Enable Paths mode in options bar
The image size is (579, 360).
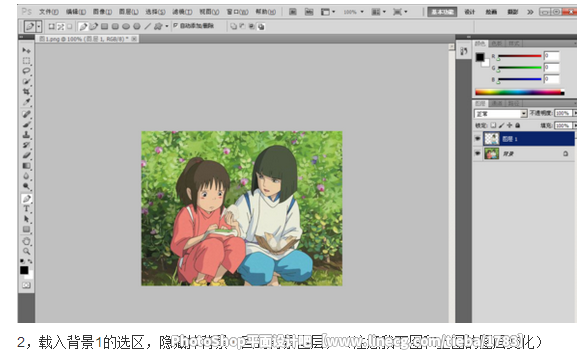click(x=61, y=26)
